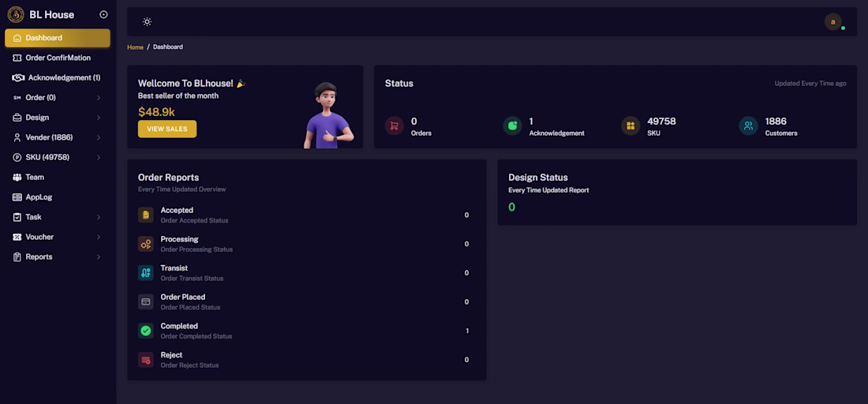This screenshot has height=404, width=868.
Task: Expand the Design menu chevron
Action: (x=99, y=118)
